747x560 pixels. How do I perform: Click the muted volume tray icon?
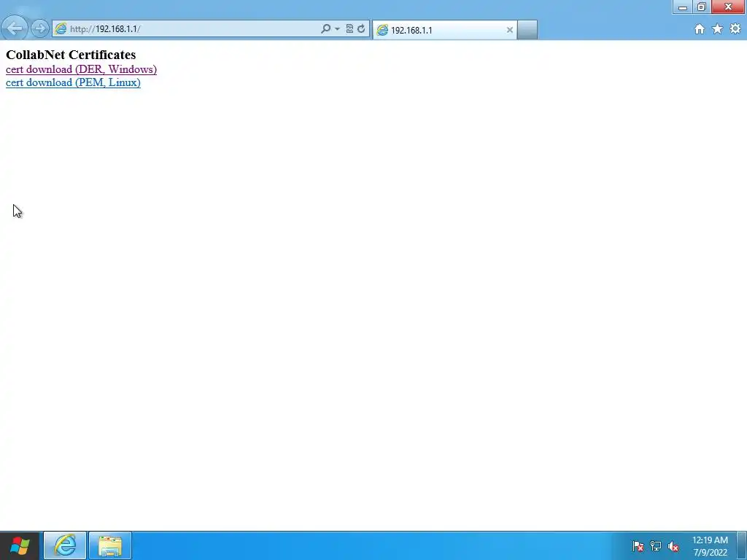[673, 546]
